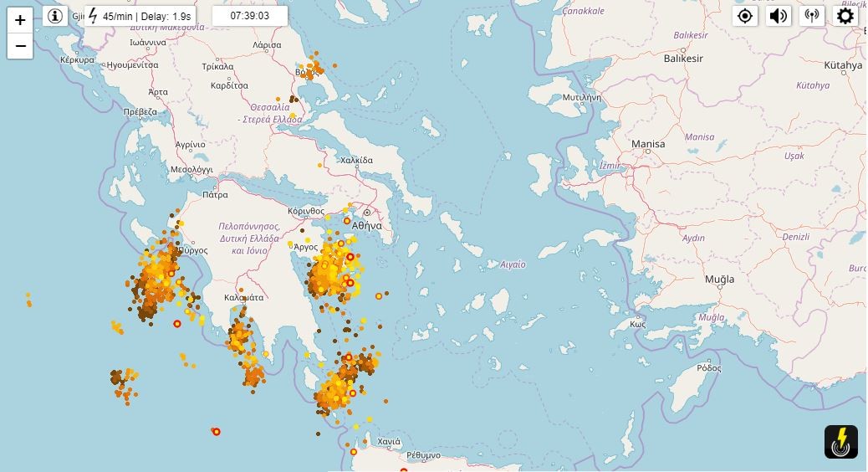The width and height of the screenshot is (868, 472).
Task: Click the Κόρινθος label on map
Action: 306,211
